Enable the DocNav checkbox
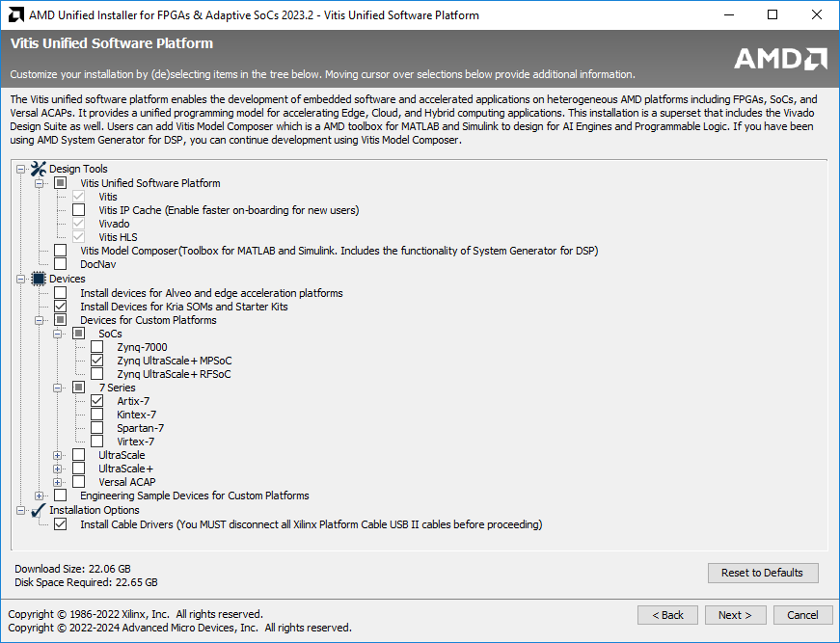This screenshot has height=643, width=840. 61,264
